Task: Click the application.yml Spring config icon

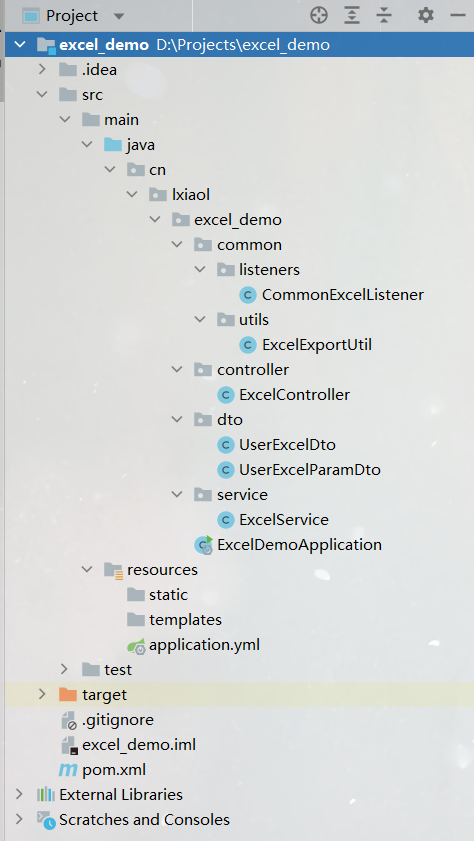Action: 136,645
